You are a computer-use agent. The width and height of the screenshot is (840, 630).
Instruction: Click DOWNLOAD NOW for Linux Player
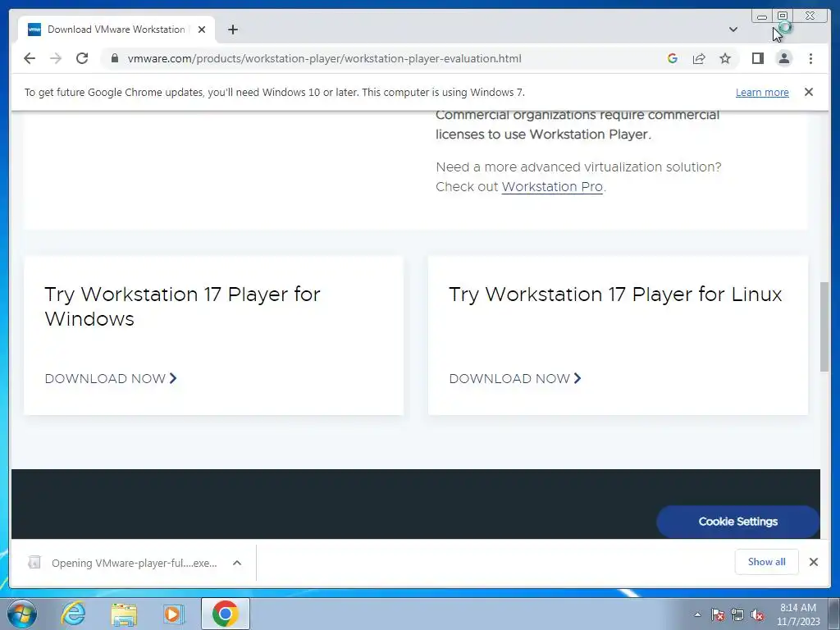(515, 378)
